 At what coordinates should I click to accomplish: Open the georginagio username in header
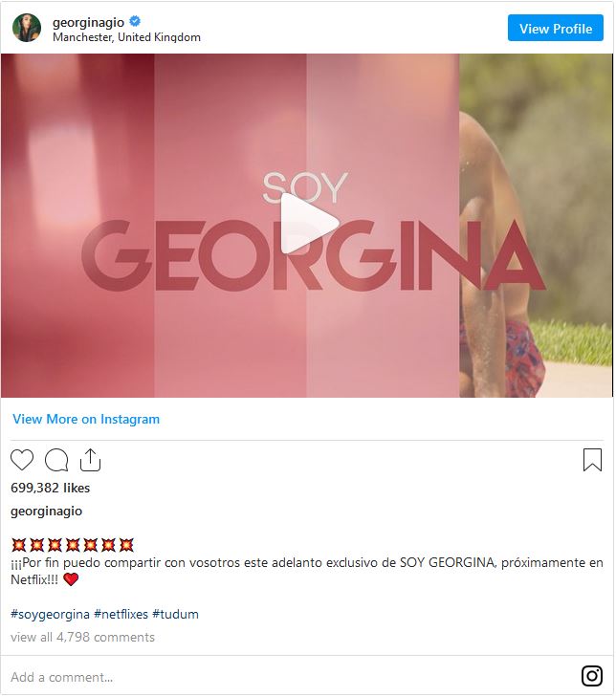click(x=89, y=22)
